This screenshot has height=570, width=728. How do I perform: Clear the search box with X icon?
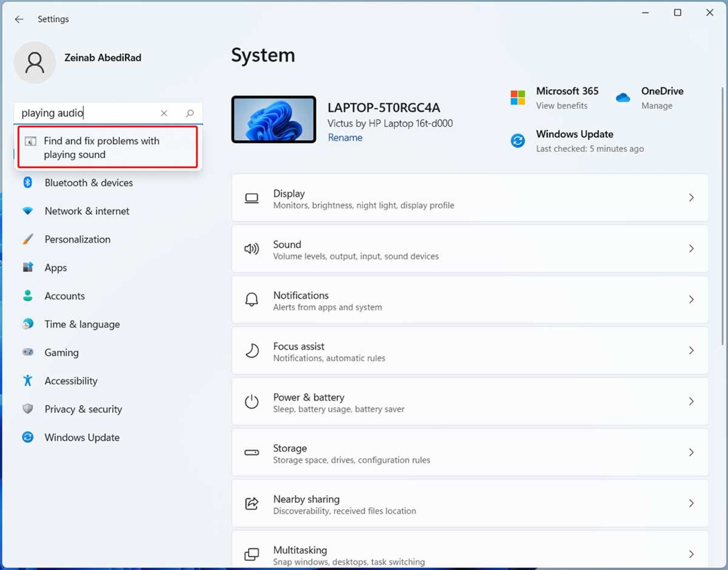[164, 113]
